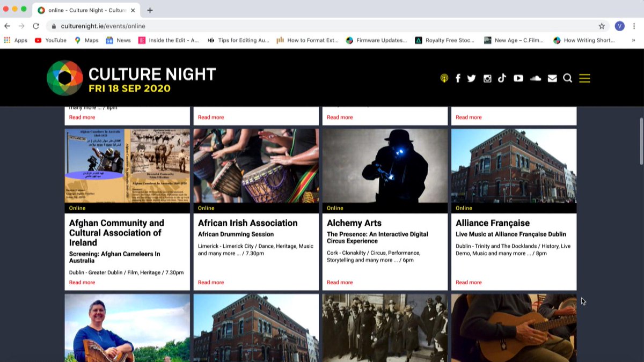Click the page vertical scrollbar thumb
The height and width of the screenshot is (362, 644).
(x=641, y=141)
